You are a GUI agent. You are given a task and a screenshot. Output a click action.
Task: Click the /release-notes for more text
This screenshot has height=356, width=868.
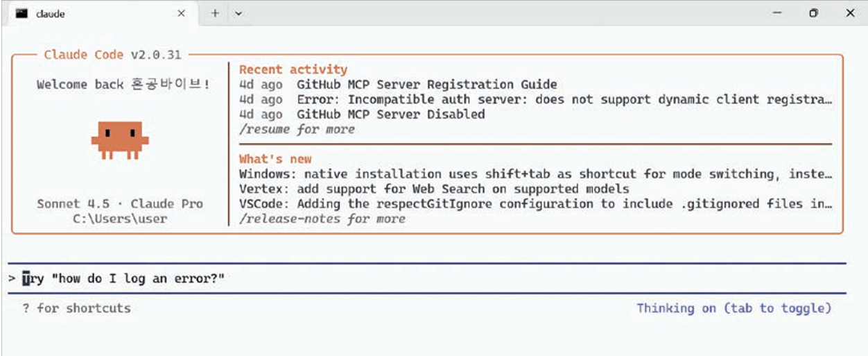pos(322,219)
